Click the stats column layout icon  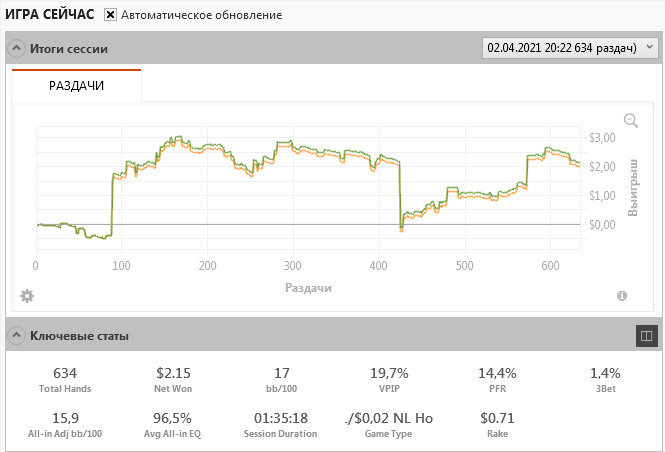[x=646, y=335]
